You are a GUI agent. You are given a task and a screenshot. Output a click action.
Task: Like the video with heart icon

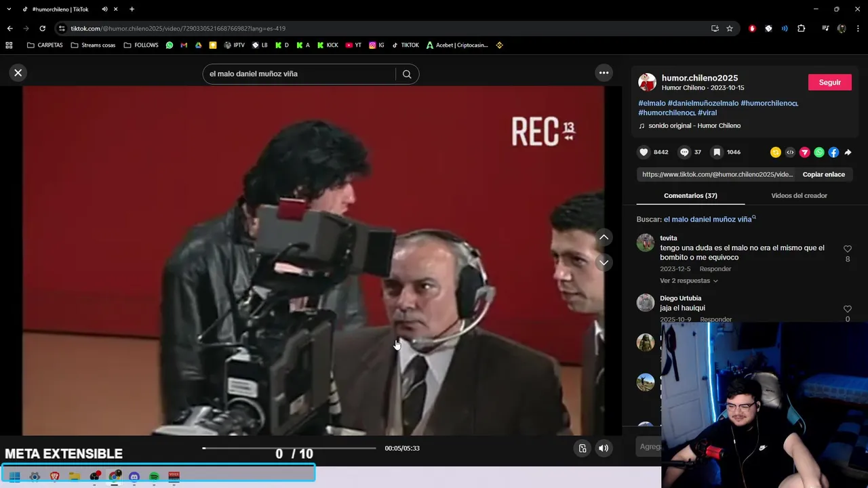644,152
